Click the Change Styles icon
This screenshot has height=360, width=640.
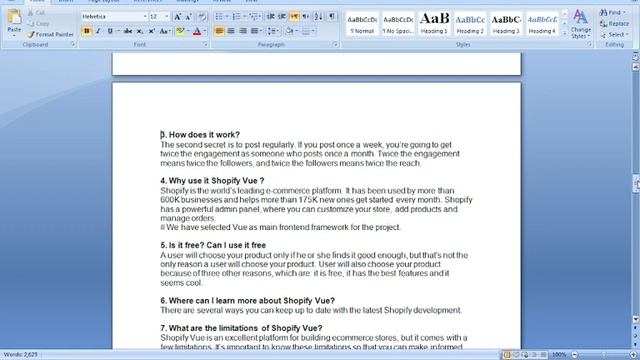click(580, 17)
